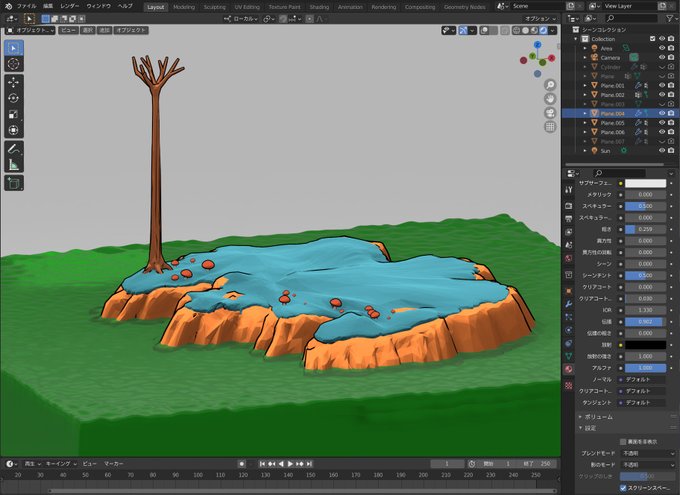Toggle the camera view icon

[x=550, y=113]
